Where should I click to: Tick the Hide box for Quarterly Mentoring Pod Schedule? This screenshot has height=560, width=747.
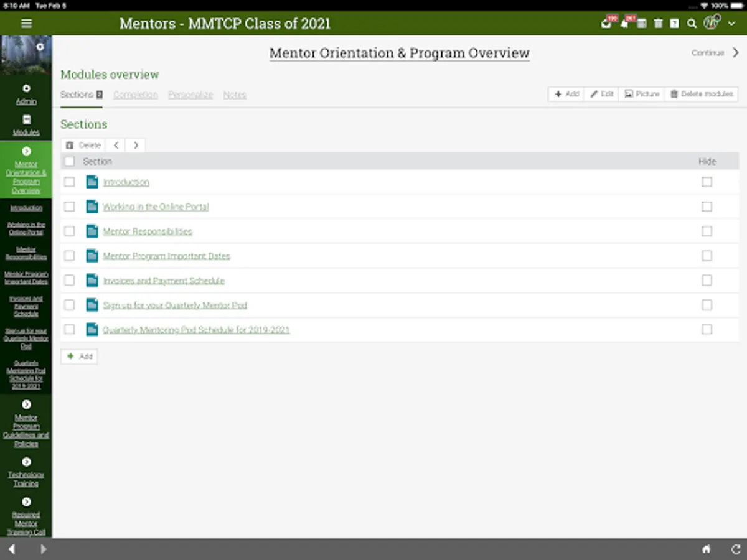707,329
